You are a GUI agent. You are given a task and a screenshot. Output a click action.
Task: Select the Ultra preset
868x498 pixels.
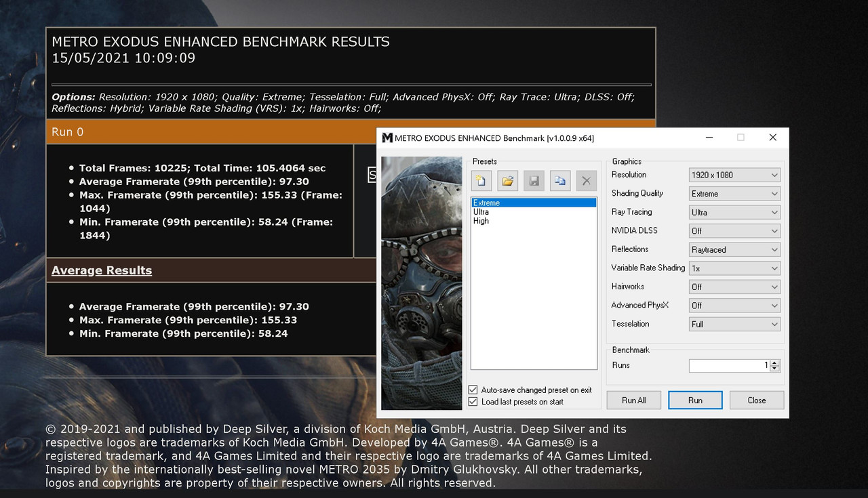(x=534, y=212)
